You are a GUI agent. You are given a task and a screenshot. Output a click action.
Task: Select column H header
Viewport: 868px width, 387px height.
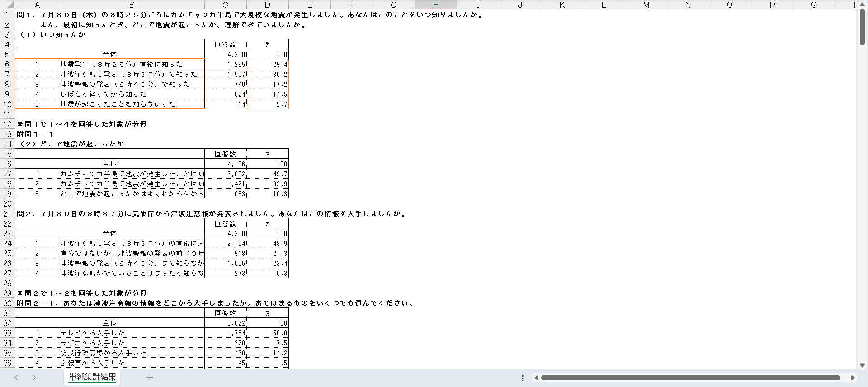pos(435,5)
